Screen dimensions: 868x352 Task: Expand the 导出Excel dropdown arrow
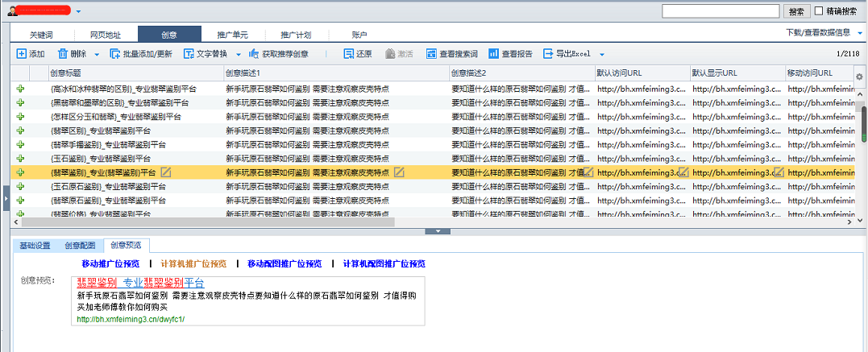point(601,55)
